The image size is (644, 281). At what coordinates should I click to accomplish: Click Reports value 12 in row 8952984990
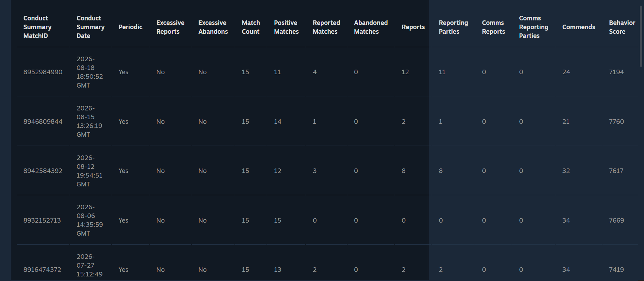405,72
